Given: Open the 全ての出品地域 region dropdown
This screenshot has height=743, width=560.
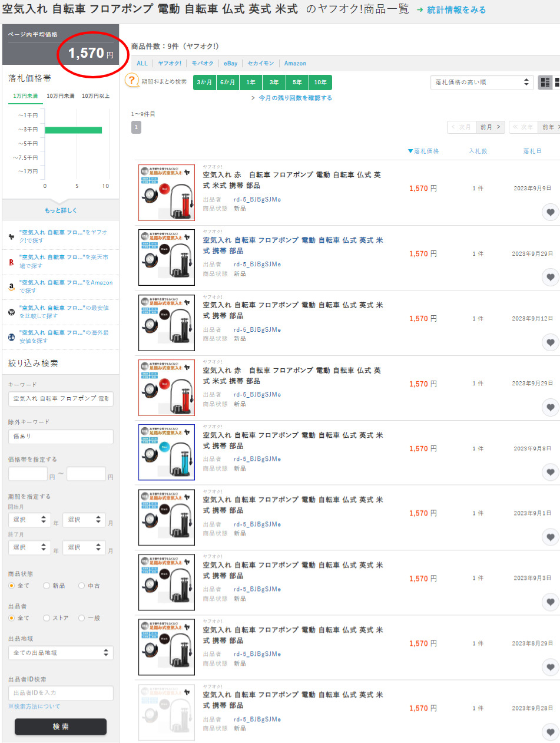Looking at the screenshot, I should (61, 653).
